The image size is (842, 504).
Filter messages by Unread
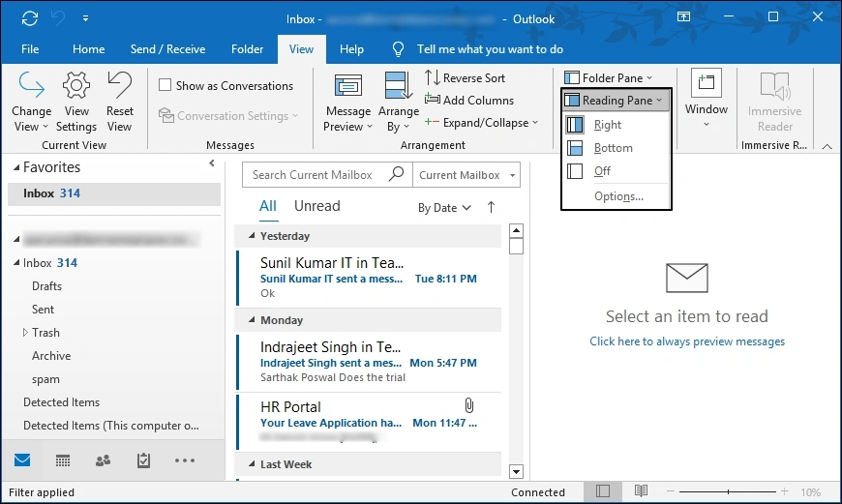[x=316, y=206]
